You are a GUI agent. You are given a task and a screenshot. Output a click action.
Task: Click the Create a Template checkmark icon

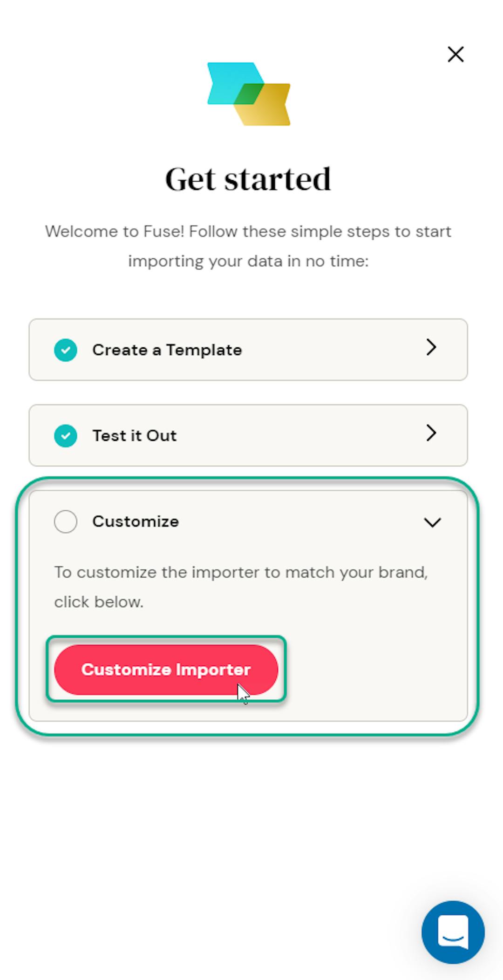(66, 350)
